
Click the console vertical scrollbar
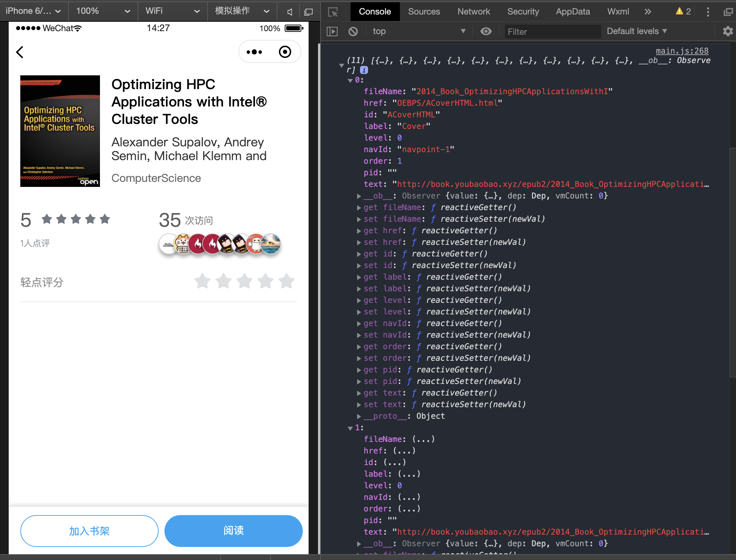(x=732, y=263)
